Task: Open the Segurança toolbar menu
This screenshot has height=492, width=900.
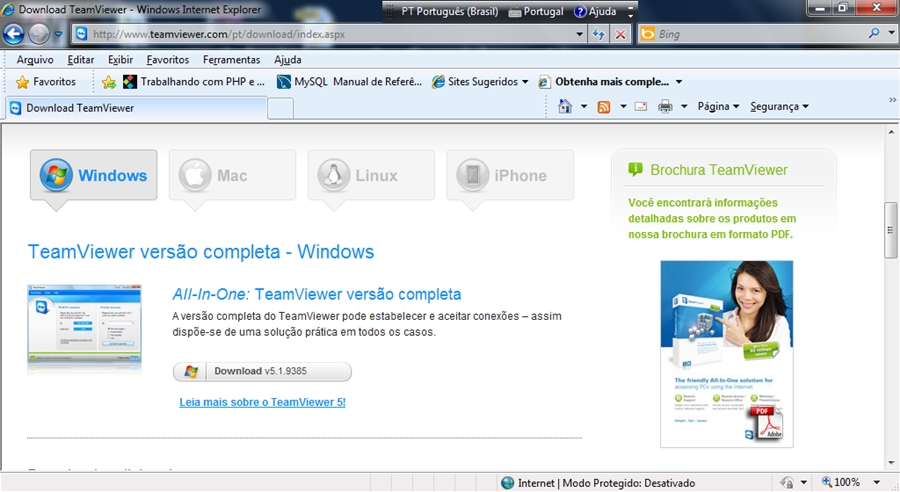Action: 779,106
